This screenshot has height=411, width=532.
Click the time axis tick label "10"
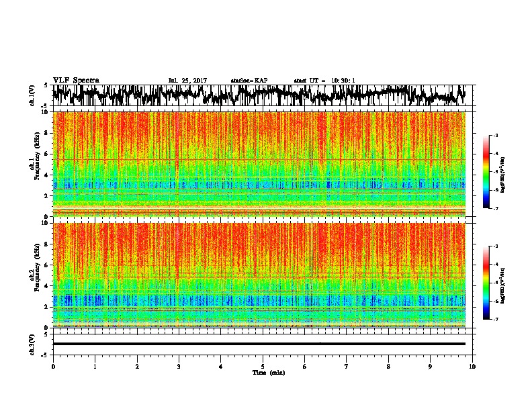point(472,367)
